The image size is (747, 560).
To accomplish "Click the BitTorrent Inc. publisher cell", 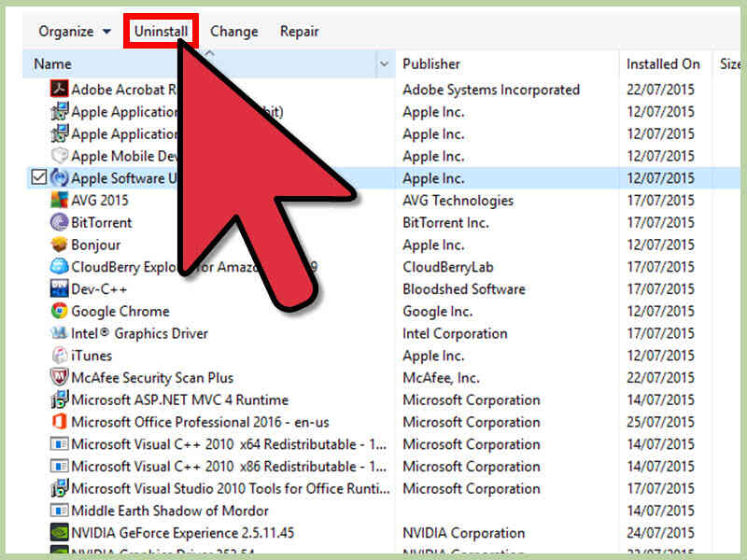I will coord(445,222).
